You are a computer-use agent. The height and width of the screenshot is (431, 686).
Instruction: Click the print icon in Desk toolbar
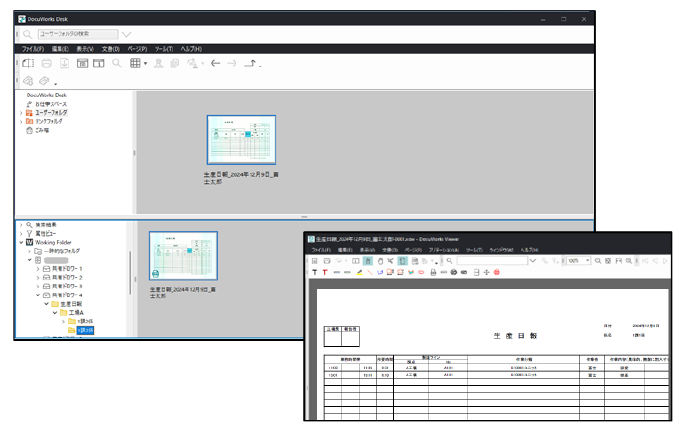click(46, 64)
